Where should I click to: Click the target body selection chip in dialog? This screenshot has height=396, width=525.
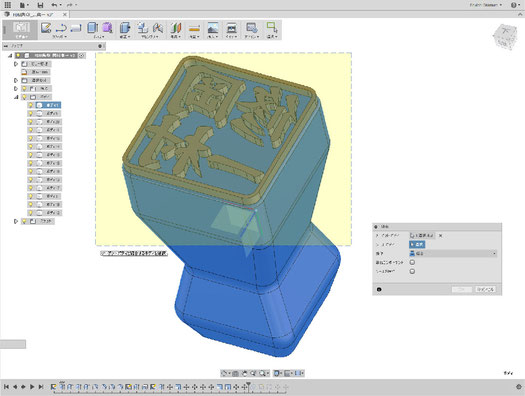tap(422, 236)
